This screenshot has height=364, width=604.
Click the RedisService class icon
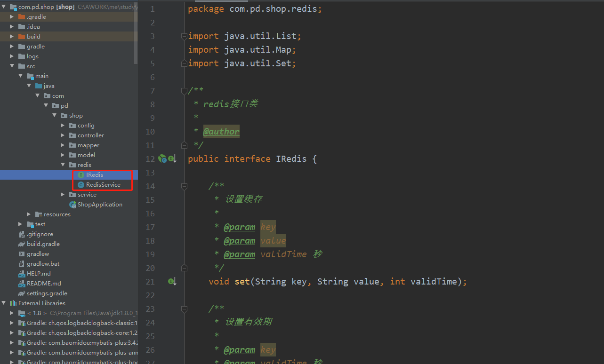(x=81, y=185)
